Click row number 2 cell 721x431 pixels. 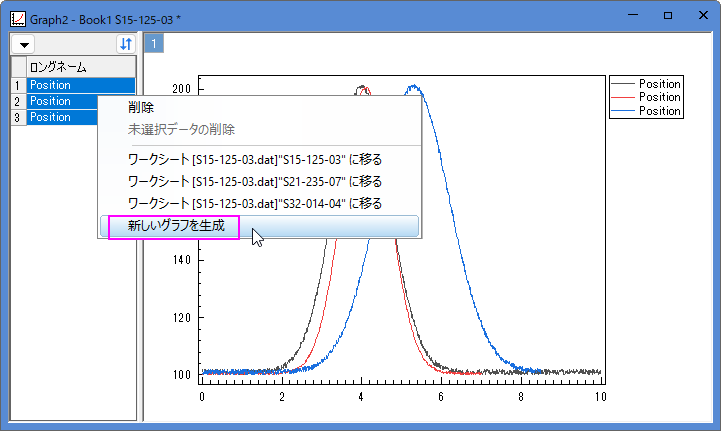pos(18,101)
